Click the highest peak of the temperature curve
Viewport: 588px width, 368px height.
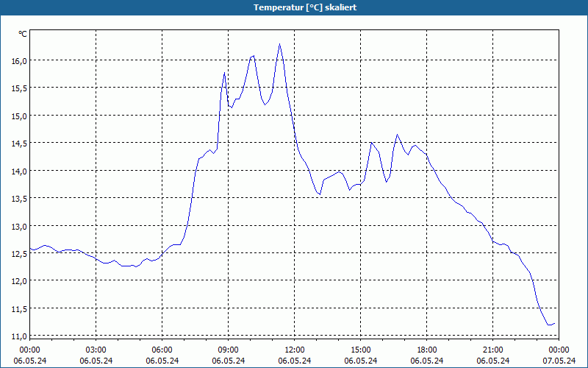[x=279, y=44]
